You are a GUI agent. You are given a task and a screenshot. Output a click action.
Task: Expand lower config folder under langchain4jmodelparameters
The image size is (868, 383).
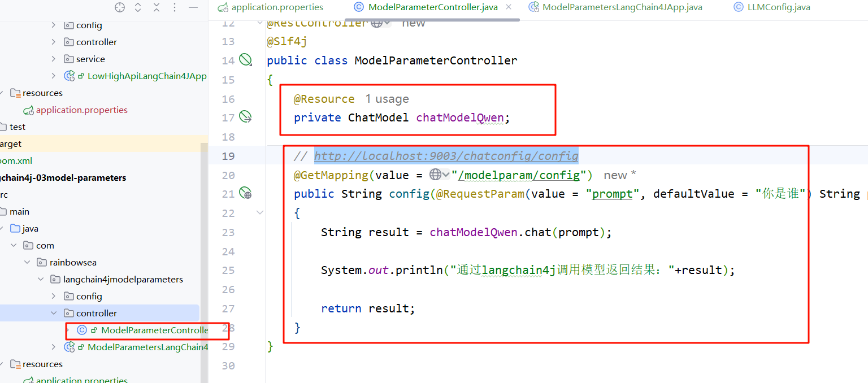(x=54, y=296)
